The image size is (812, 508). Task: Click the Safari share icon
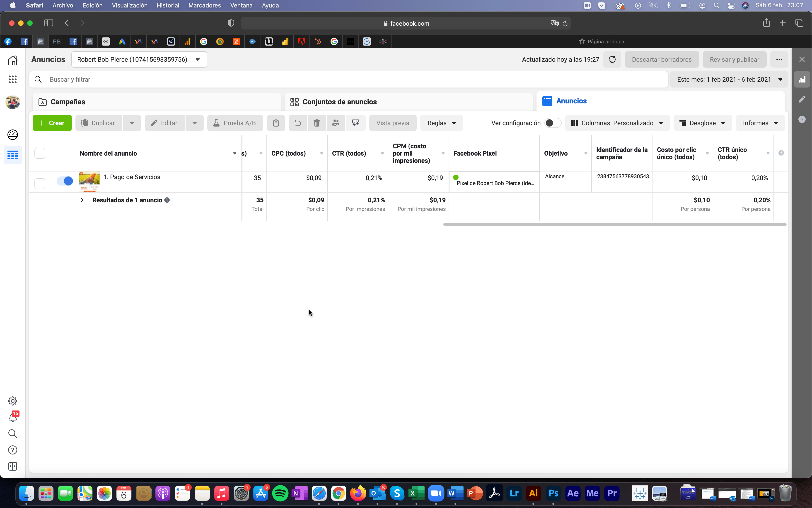(x=766, y=23)
